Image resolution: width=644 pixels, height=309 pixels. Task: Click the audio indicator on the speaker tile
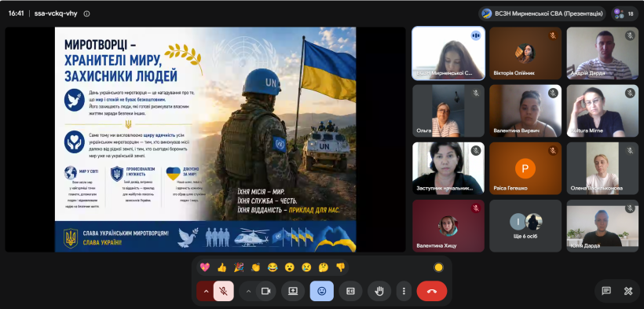coord(476,35)
